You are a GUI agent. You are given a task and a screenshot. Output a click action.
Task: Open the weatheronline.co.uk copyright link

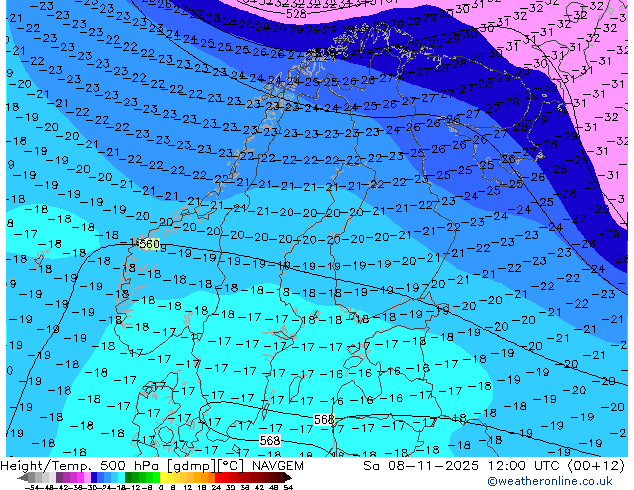point(549,481)
